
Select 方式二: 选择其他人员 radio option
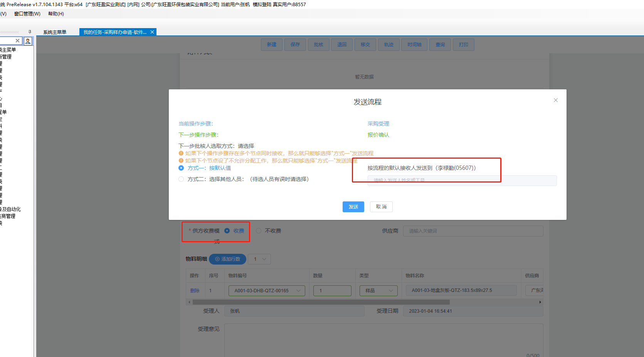click(181, 179)
